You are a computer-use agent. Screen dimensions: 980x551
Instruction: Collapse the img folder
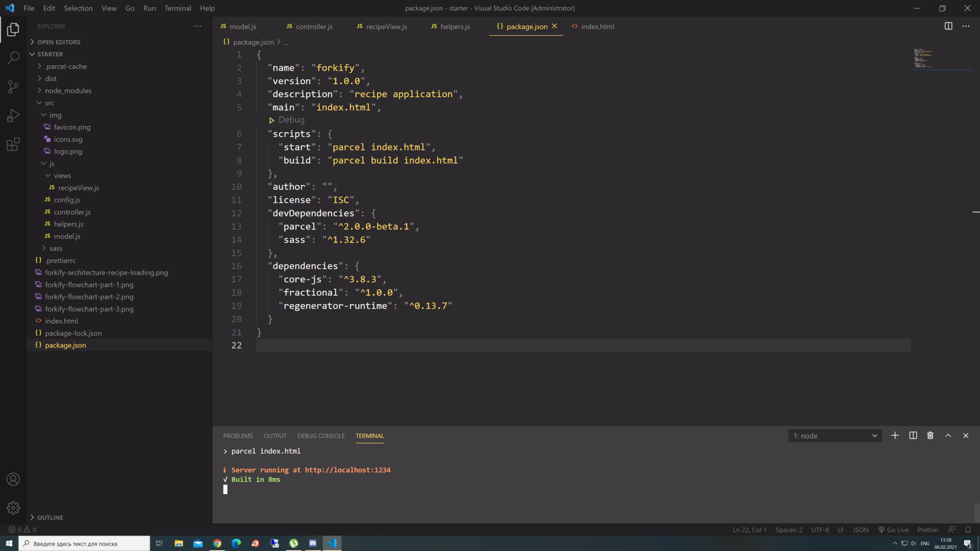(x=55, y=115)
